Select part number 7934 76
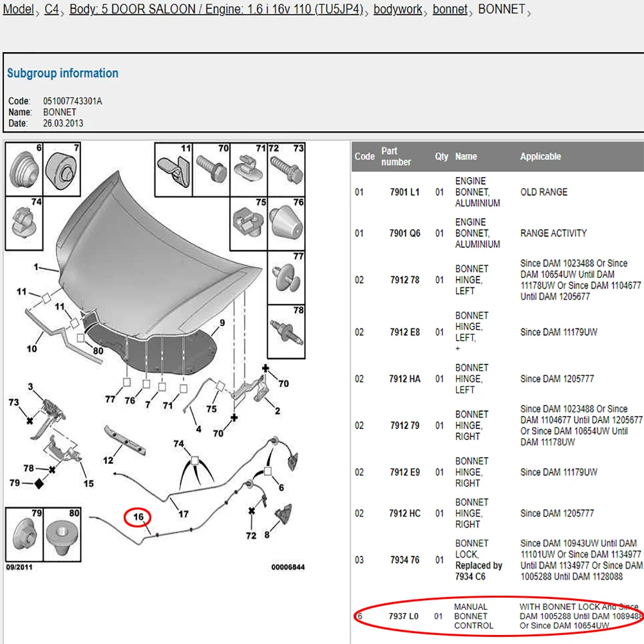Image resolution: width=644 pixels, height=644 pixels. [x=404, y=560]
